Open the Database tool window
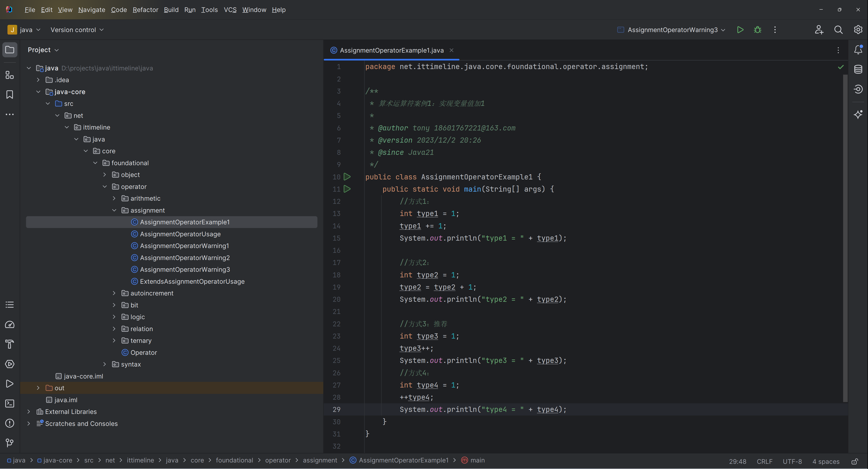Screen dimensions: 868x469 point(858,69)
